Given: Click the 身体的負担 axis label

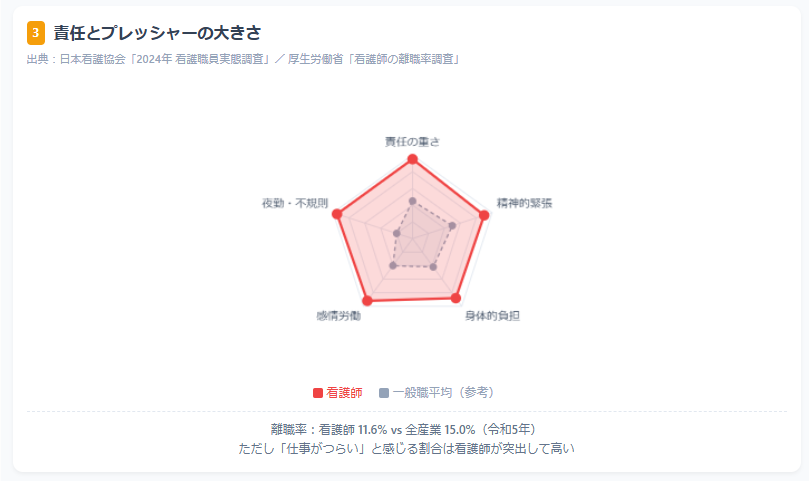Looking at the screenshot, I should (x=492, y=316).
